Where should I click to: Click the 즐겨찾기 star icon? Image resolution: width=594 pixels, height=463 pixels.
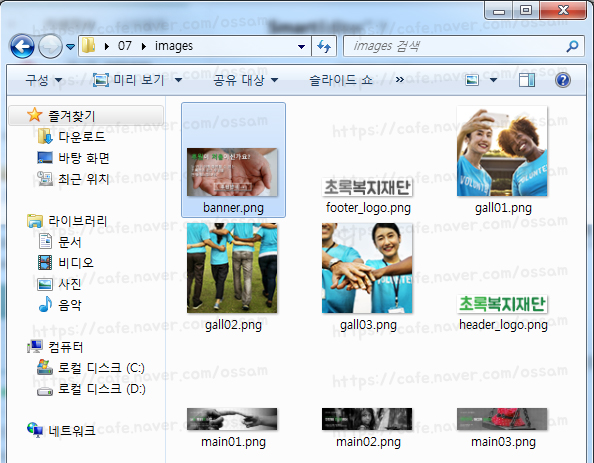tap(34, 115)
